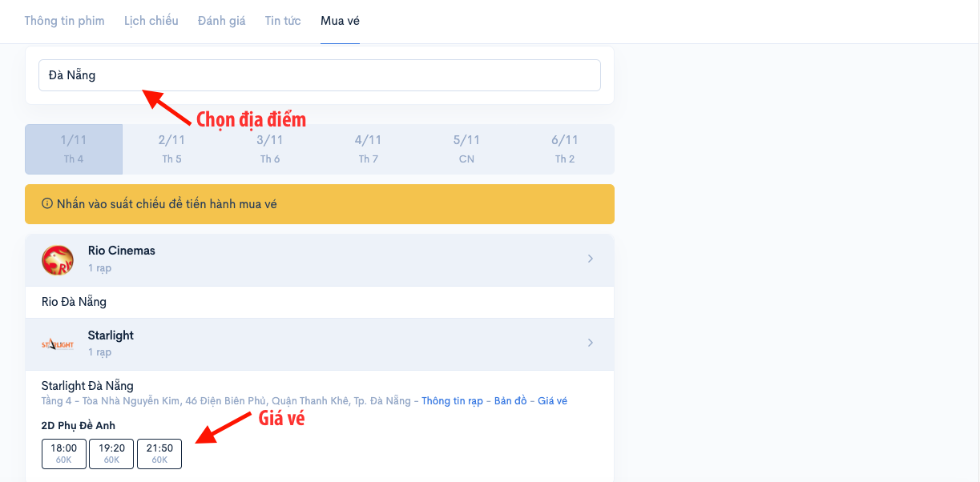This screenshot has width=980, height=482.
Task: Expand the Rio Cinemas chevron arrow
Action: coord(591,259)
